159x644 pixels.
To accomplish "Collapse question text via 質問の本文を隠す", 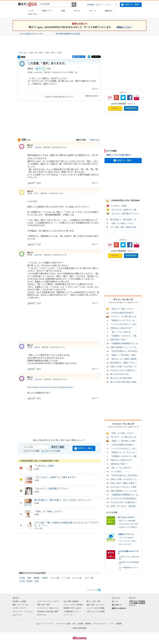I will click(92, 96).
